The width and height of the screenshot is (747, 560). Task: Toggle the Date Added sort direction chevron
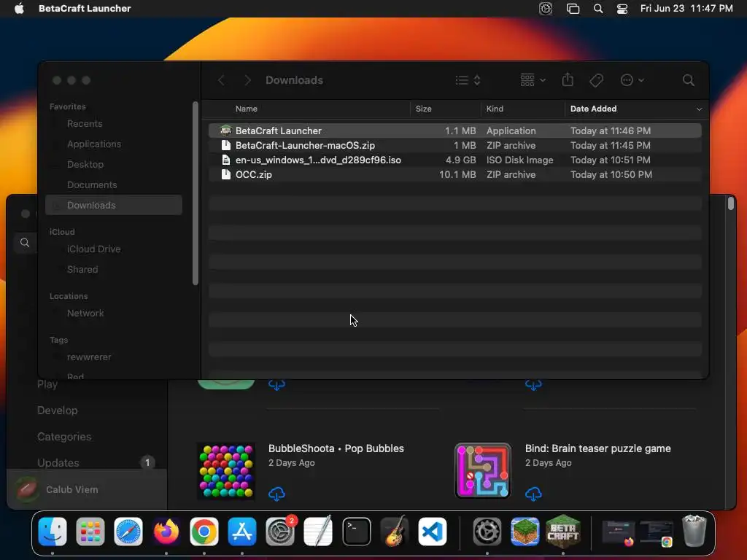(699, 109)
